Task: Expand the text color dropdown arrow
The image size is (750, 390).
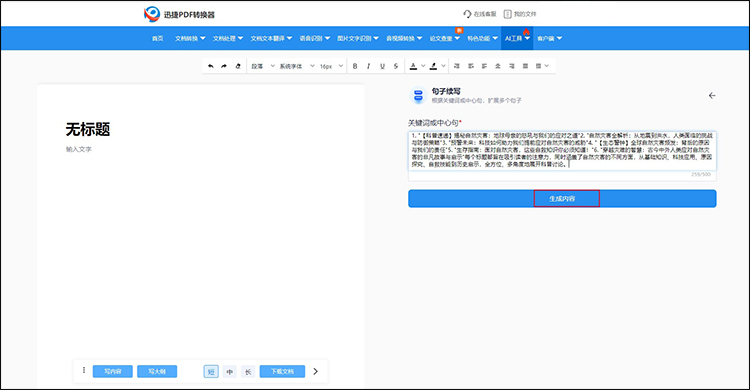Action: pos(423,66)
